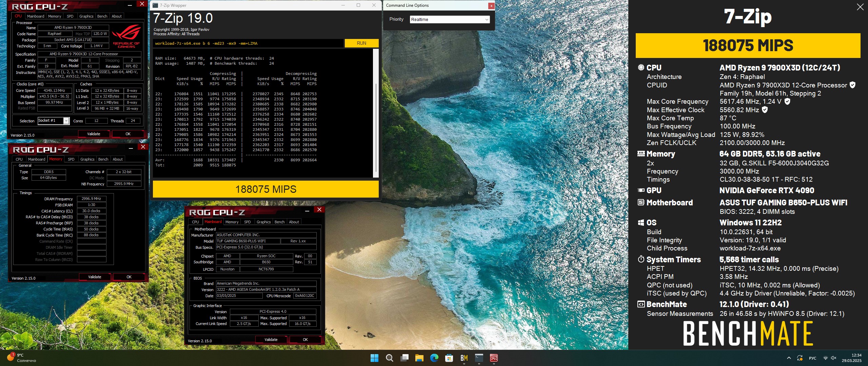Click the Windows OS icon in BenchMate panel
Image resolution: width=868 pixels, height=366 pixels.
[x=641, y=223]
